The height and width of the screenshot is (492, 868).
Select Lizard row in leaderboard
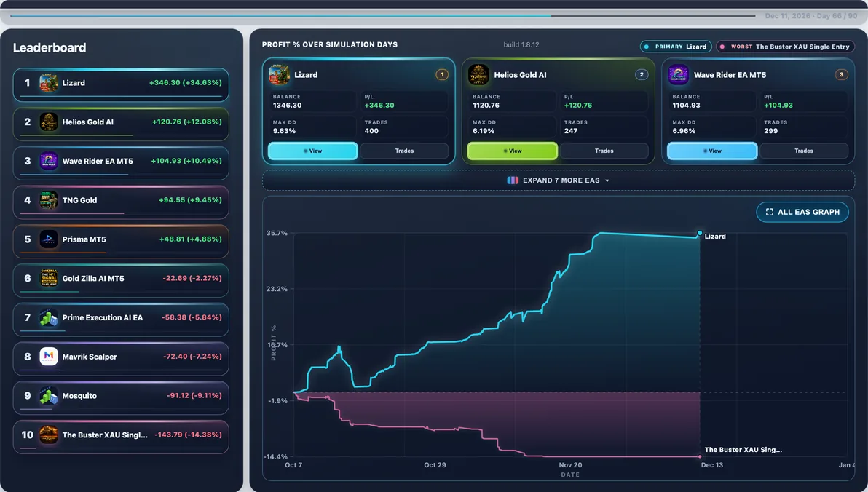pos(121,84)
